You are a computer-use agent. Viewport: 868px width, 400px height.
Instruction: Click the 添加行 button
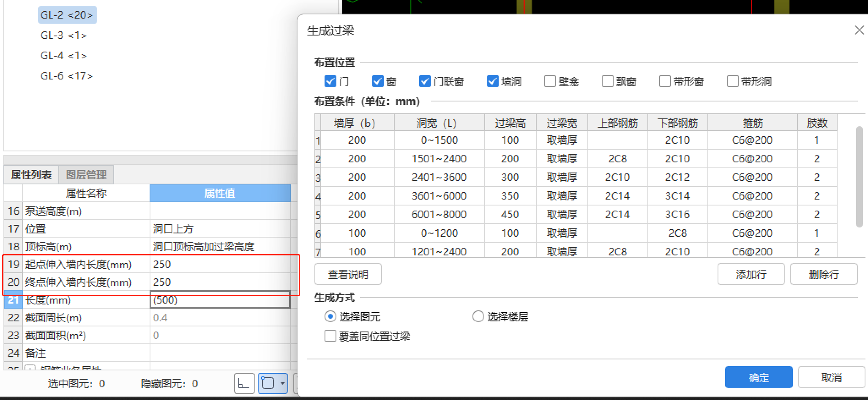pyautogui.click(x=751, y=274)
